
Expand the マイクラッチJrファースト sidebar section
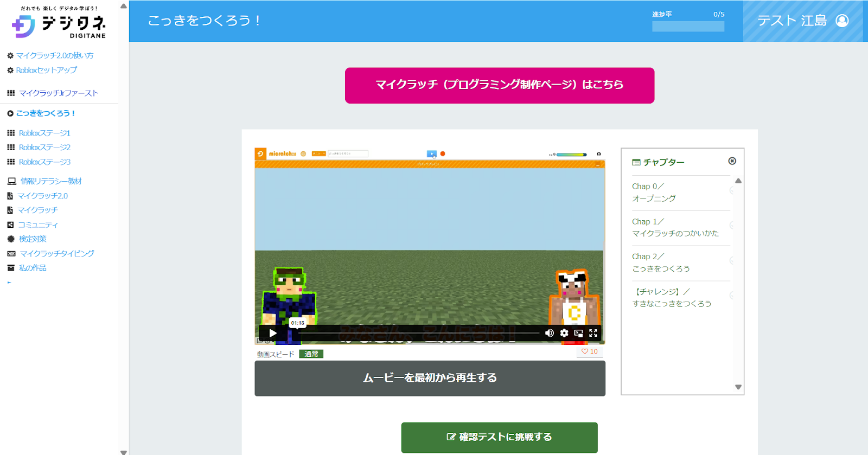click(58, 93)
